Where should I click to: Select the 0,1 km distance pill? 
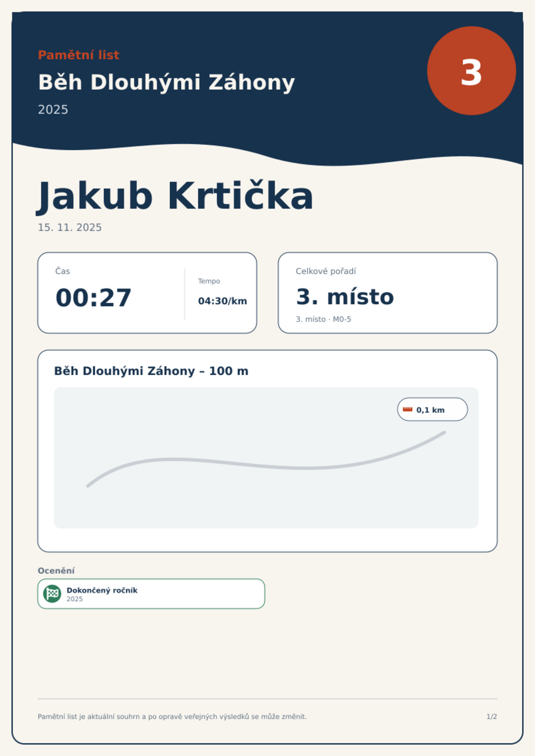coord(432,409)
